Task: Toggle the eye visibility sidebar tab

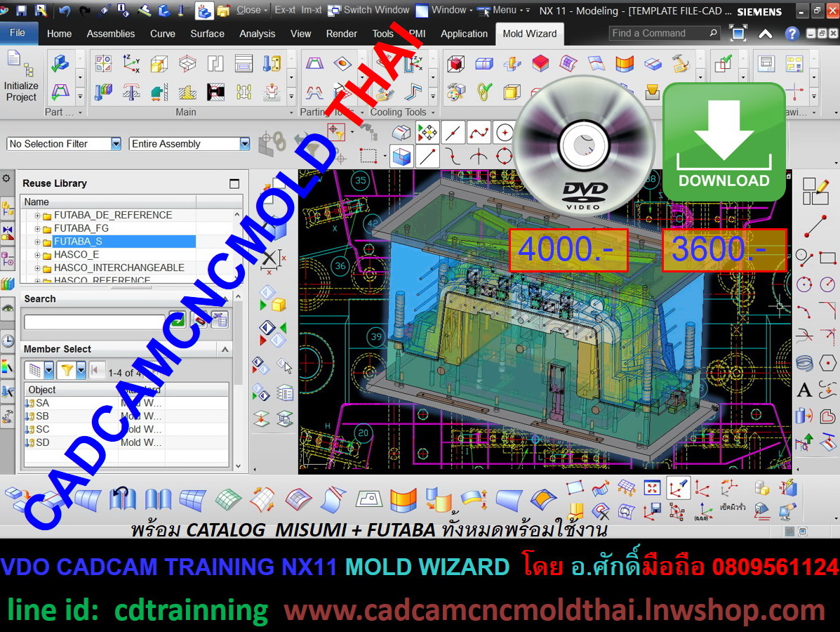Action: [x=8, y=308]
